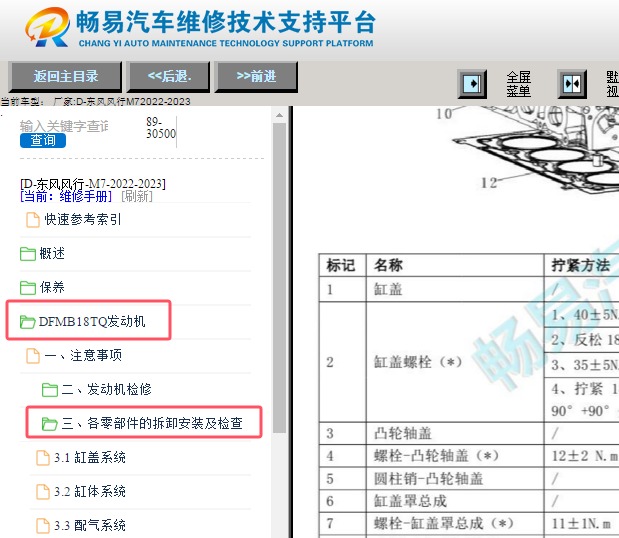Go back with the <<后退 button
Screen dimensions: 619x538
click(169, 76)
